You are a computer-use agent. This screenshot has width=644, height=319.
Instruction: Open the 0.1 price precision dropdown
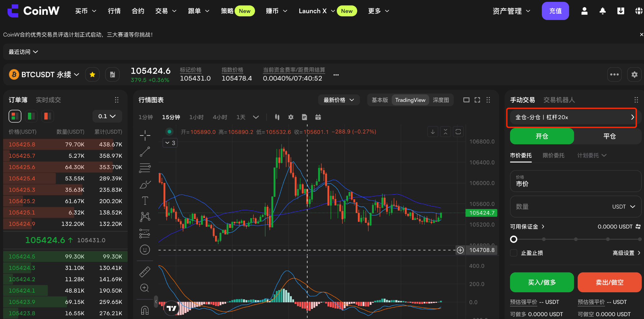point(107,116)
